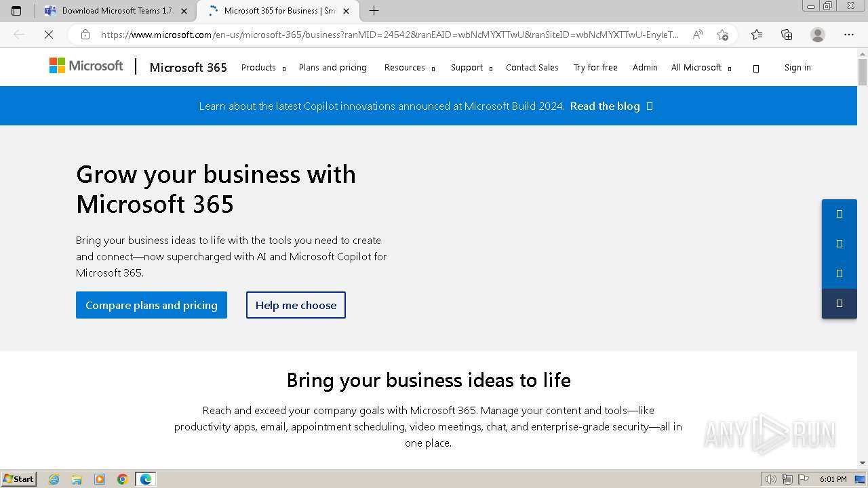Viewport: 868px width, 488px height.
Task: Launch Internet Explorer from taskbar
Action: [54, 479]
